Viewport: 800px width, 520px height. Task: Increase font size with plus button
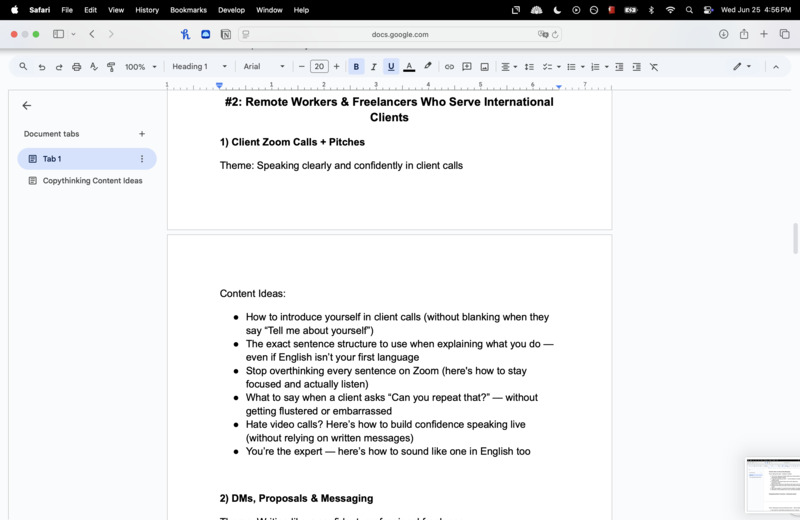click(x=336, y=67)
